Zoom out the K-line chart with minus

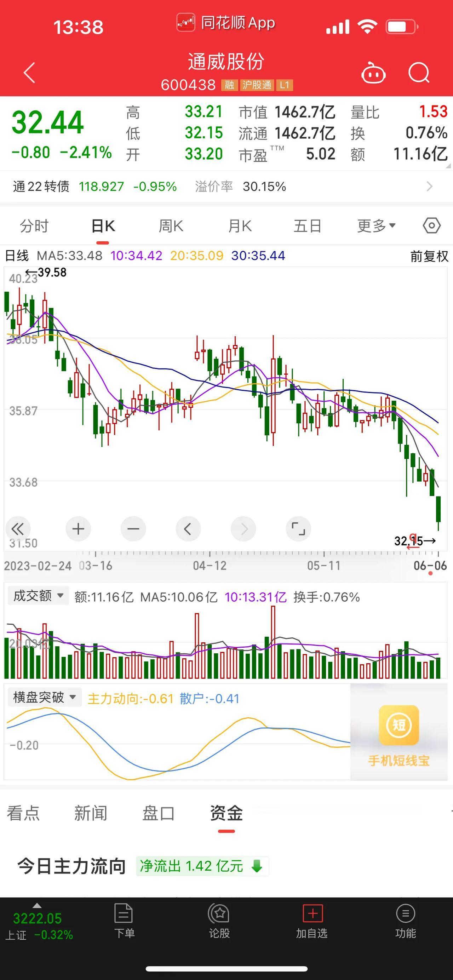[133, 528]
